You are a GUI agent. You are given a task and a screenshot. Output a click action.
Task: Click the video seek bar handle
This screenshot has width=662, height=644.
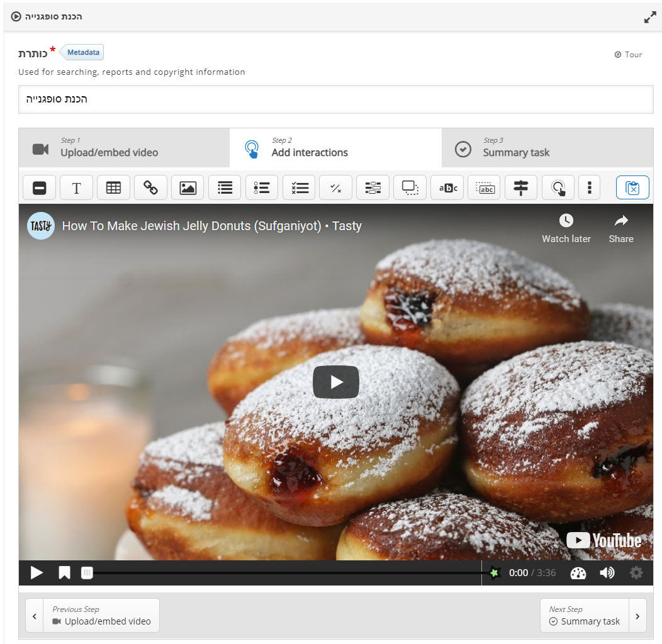tap(87, 573)
